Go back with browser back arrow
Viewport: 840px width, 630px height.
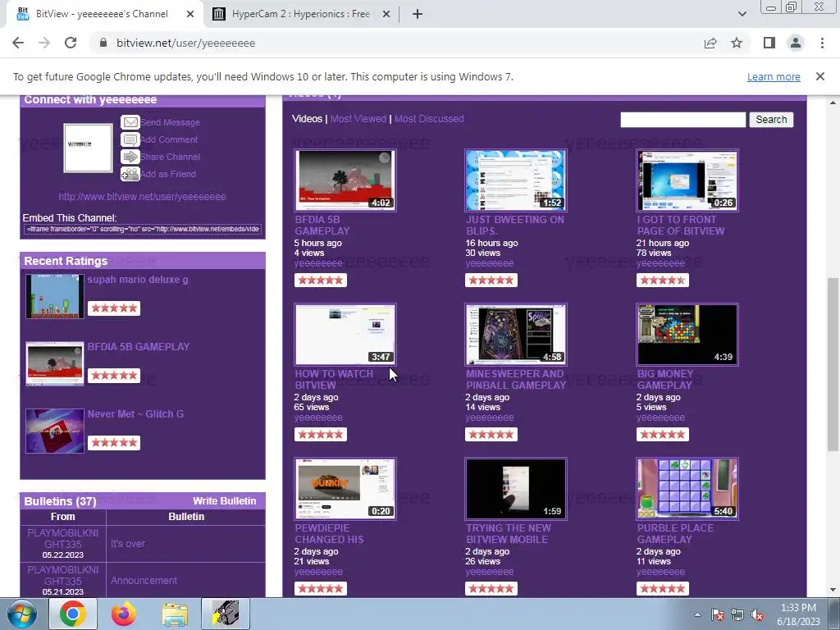(x=18, y=43)
